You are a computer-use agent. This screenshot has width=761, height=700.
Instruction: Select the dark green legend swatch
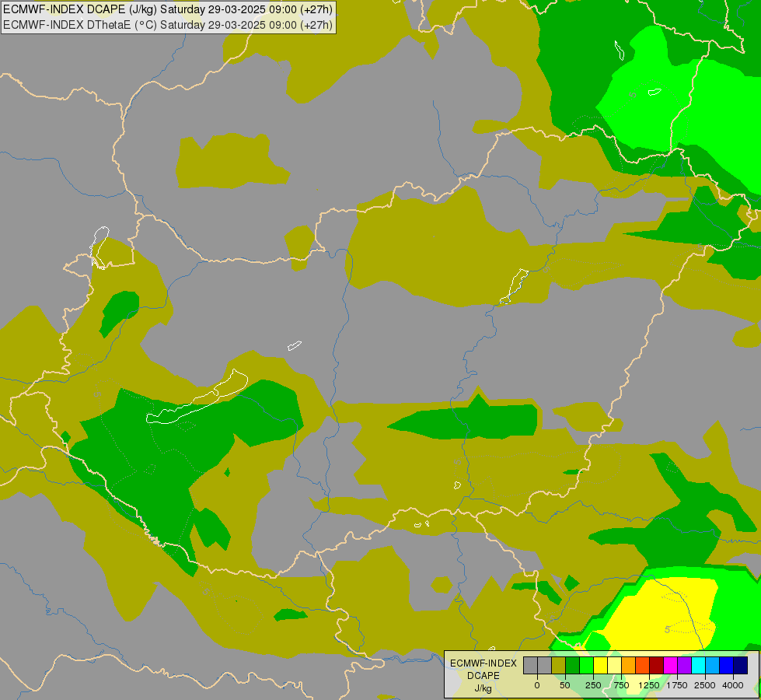572,665
